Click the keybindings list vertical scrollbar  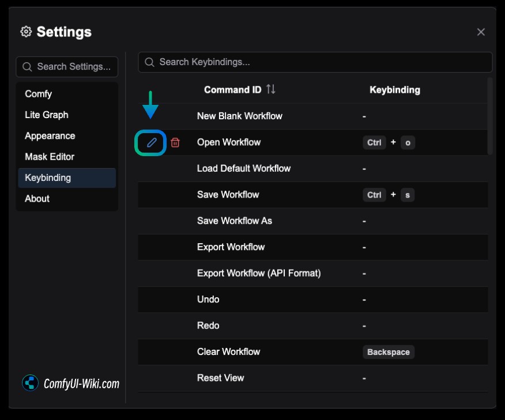(490, 116)
